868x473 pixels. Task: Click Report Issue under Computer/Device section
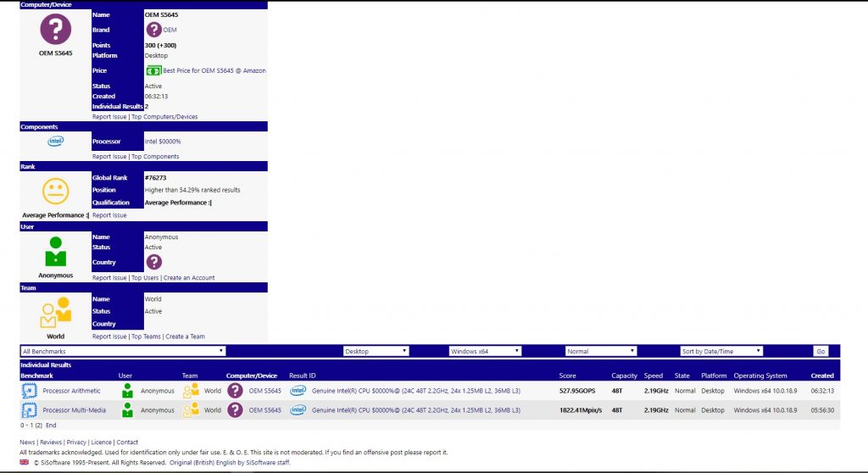(109, 117)
